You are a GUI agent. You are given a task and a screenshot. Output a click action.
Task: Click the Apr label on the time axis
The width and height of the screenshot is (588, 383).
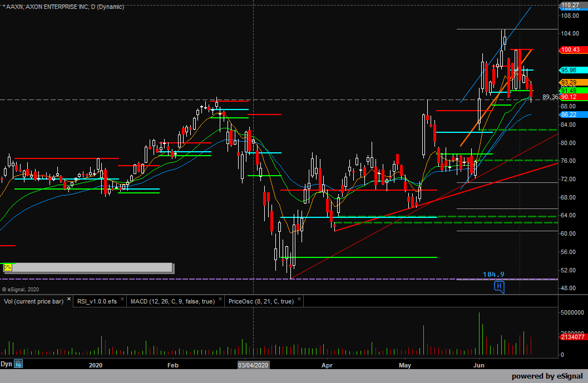[327, 365]
